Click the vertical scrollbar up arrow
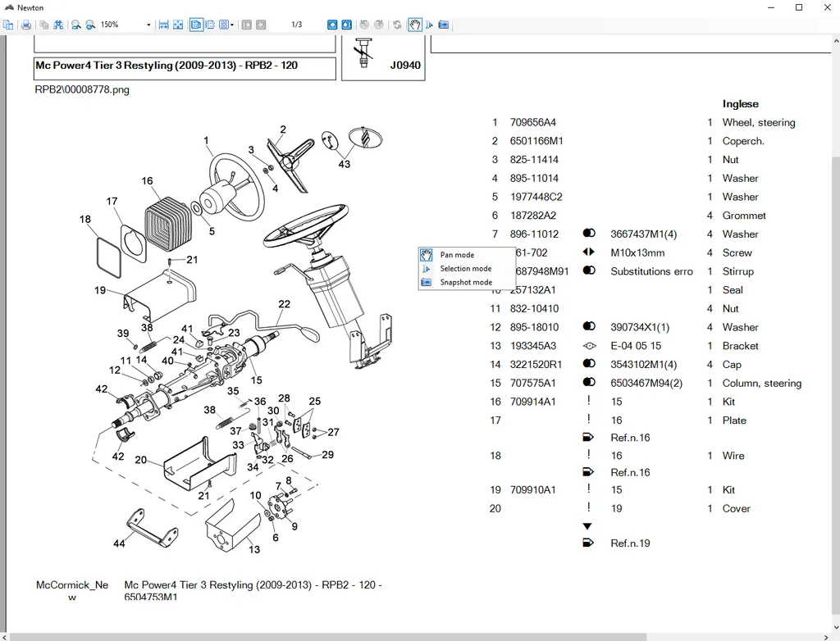 [x=835, y=41]
